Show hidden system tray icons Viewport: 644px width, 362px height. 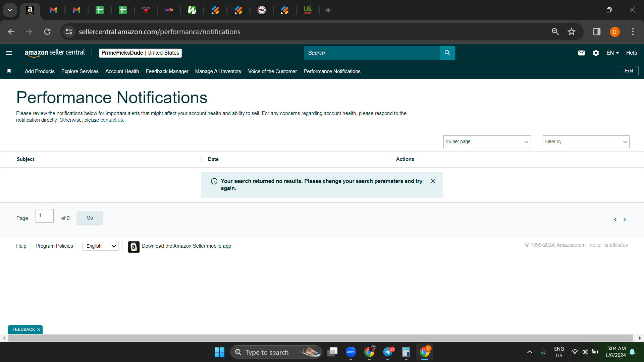pos(530,352)
